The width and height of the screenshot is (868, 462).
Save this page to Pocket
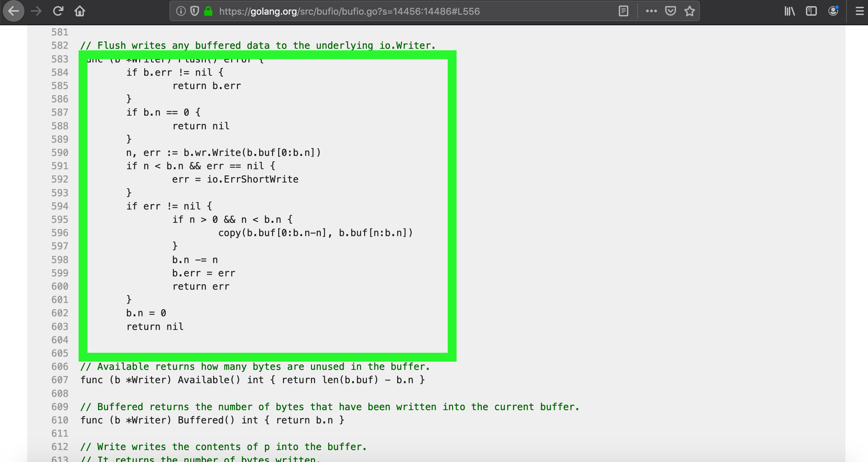pyautogui.click(x=670, y=11)
